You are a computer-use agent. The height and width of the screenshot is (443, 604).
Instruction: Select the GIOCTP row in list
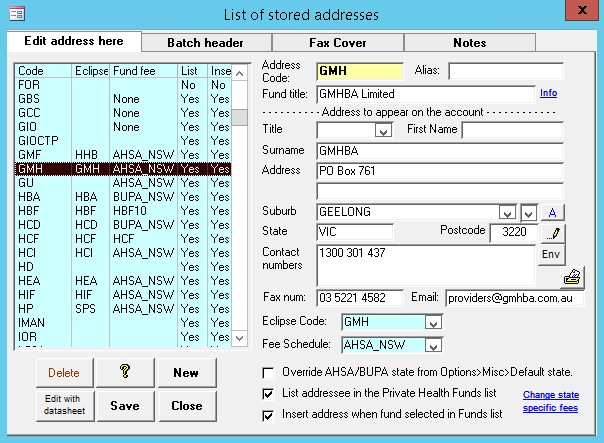123,141
